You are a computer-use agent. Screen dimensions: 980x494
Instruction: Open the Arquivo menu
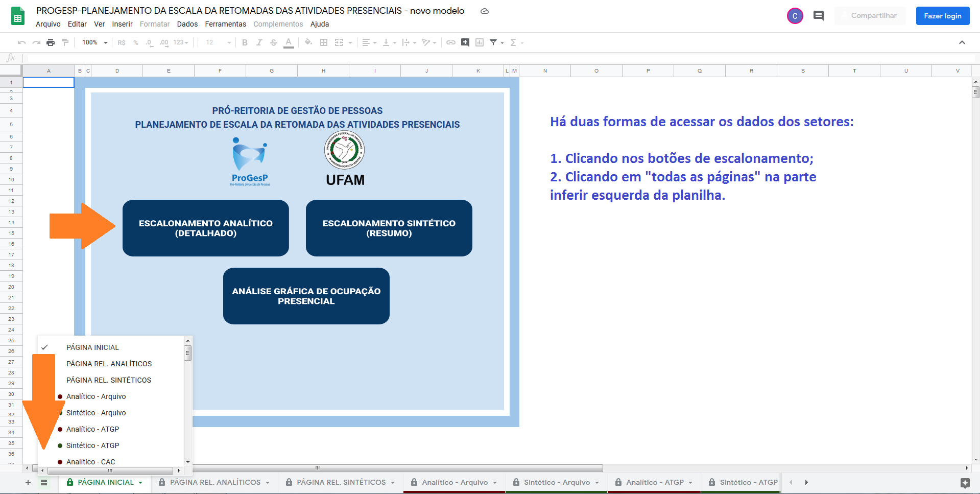(48, 24)
